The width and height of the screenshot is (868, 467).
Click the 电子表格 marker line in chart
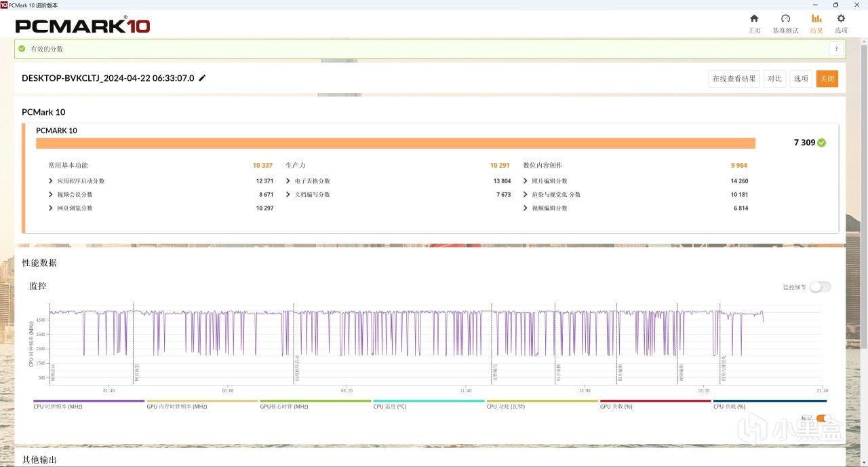pyautogui.click(x=555, y=344)
